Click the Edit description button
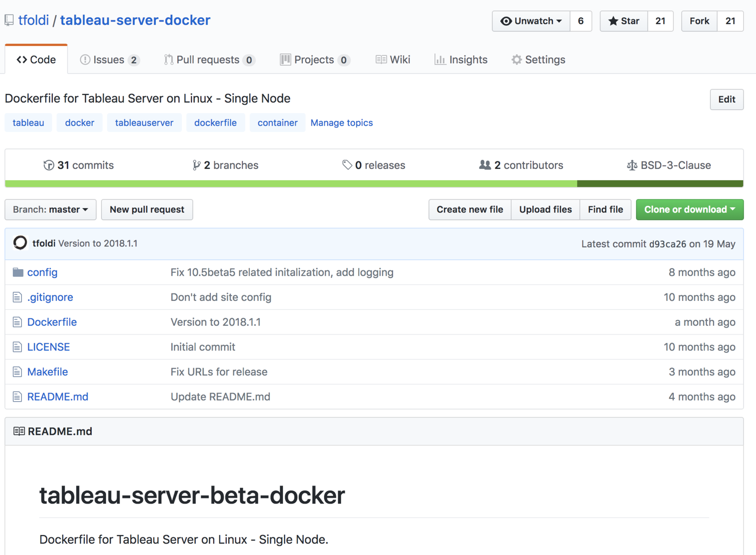Viewport: 756px width, 555px height. (x=726, y=99)
